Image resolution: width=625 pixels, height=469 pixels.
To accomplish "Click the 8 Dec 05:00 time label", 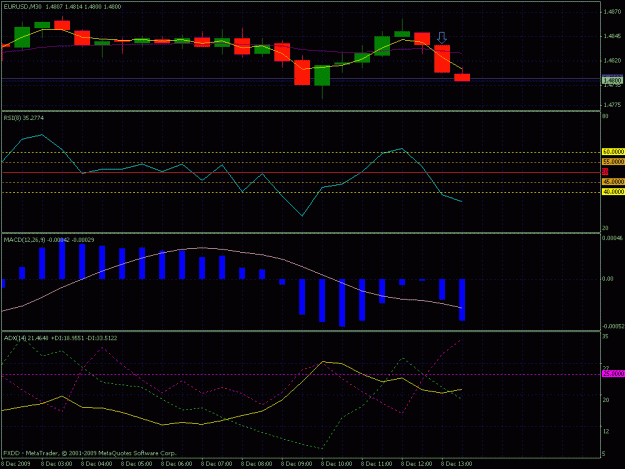I will click(136, 464).
